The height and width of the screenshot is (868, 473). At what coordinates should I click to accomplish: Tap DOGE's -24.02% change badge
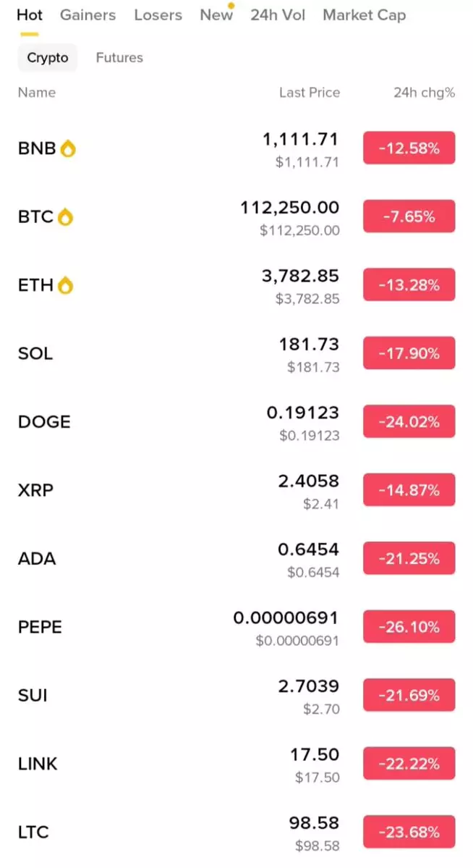(409, 422)
